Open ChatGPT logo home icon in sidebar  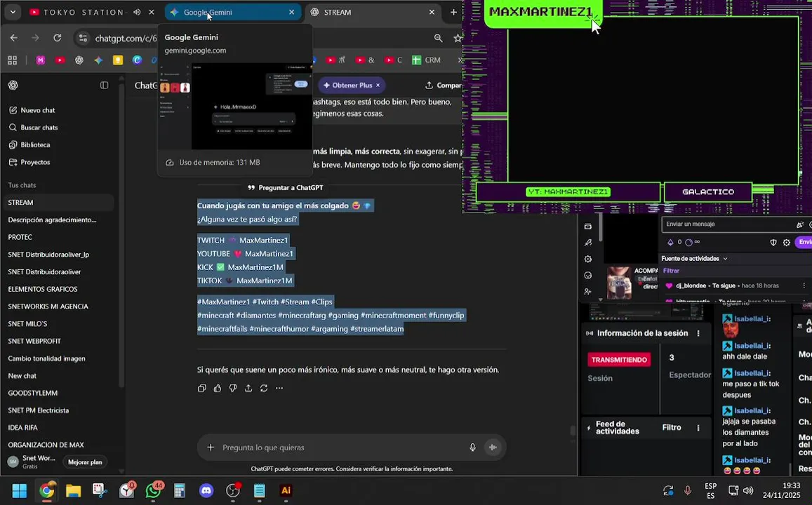point(13,86)
